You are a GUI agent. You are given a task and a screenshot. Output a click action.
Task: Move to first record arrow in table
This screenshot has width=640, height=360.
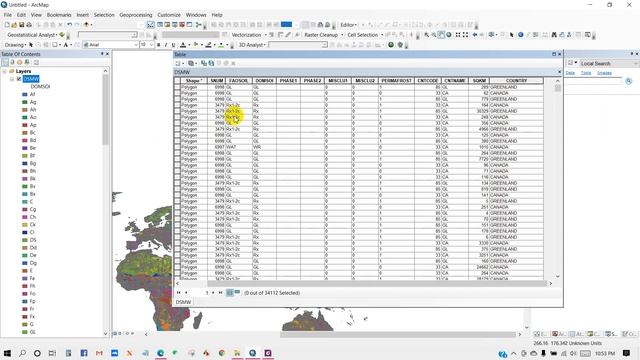(178, 292)
